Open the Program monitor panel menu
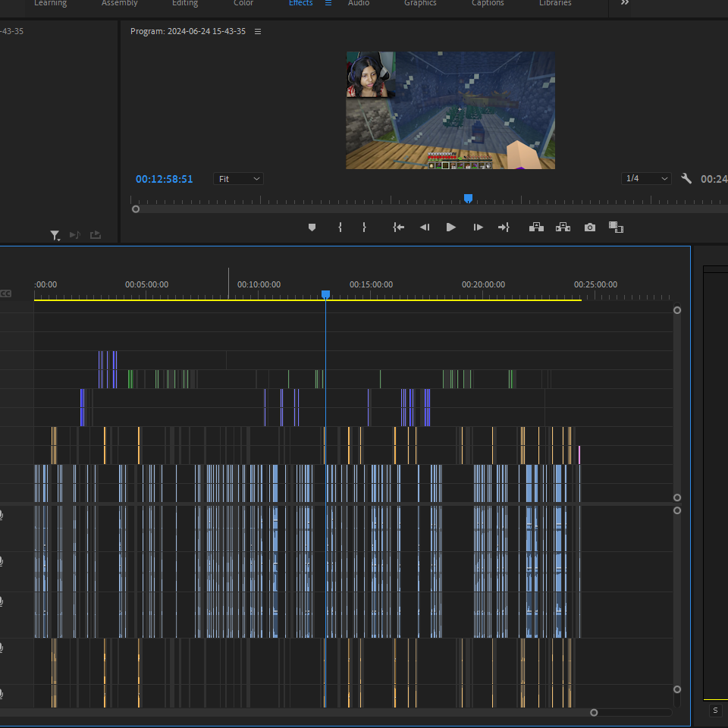 pos(258,32)
